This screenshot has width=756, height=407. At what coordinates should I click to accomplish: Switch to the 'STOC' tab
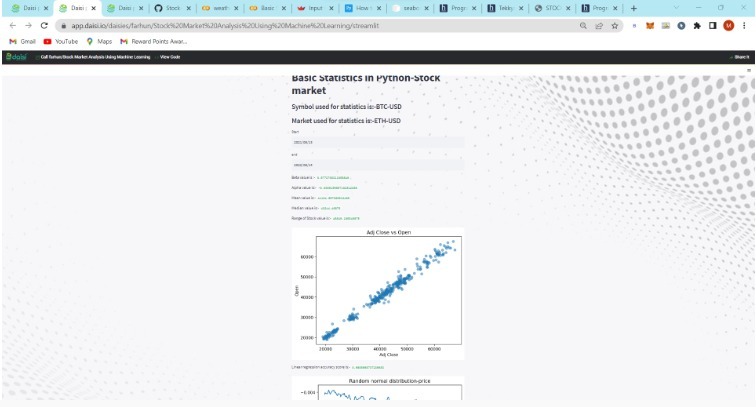click(x=553, y=8)
